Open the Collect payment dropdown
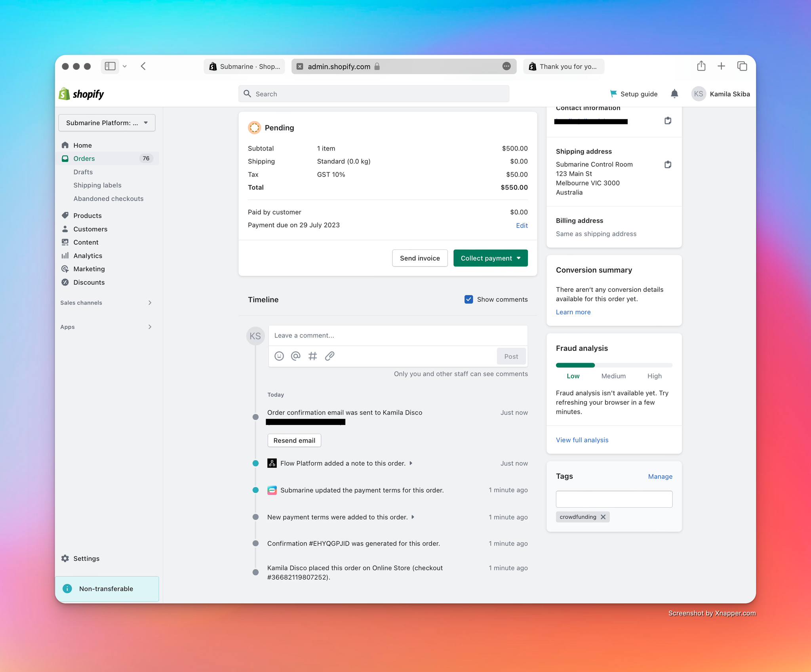 point(490,258)
